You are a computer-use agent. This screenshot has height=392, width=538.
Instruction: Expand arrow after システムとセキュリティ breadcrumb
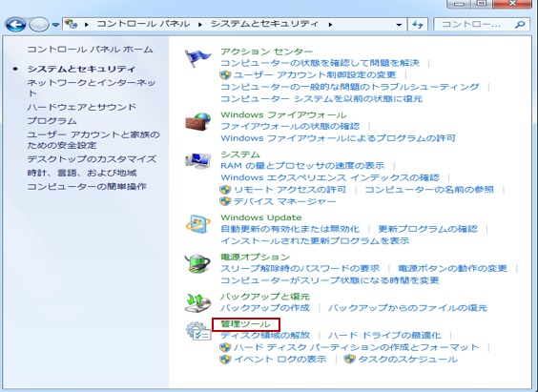coord(330,25)
